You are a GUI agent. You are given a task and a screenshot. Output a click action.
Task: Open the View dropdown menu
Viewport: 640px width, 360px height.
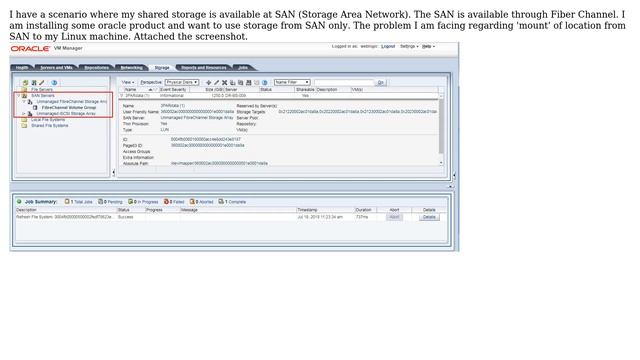[x=128, y=82]
